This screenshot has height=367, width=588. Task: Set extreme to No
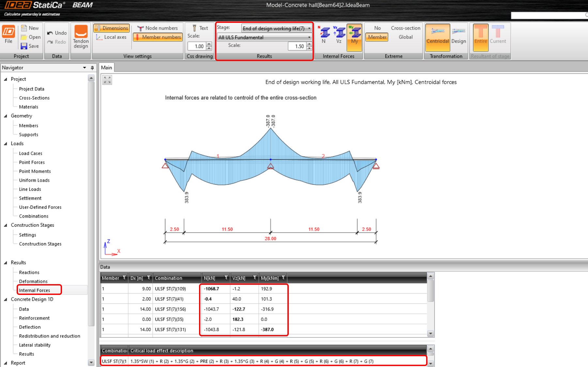(377, 28)
